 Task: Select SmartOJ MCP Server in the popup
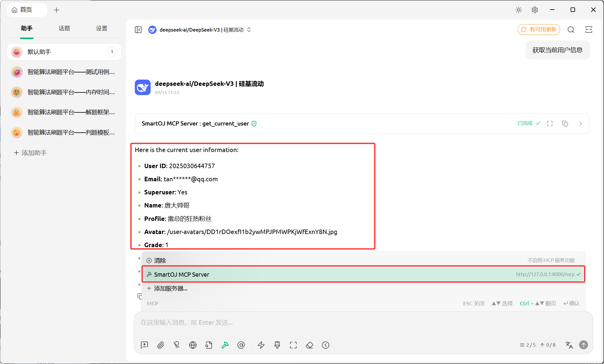click(x=363, y=274)
